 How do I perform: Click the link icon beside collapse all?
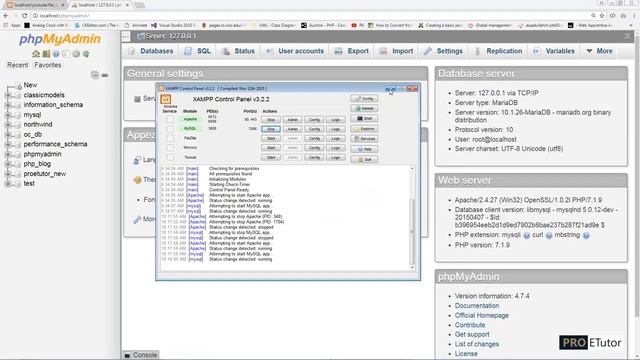click(105, 75)
